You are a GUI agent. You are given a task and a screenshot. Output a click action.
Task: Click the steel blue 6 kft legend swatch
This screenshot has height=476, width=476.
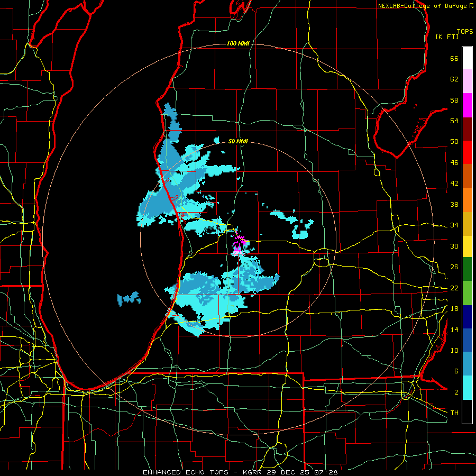coord(467,364)
